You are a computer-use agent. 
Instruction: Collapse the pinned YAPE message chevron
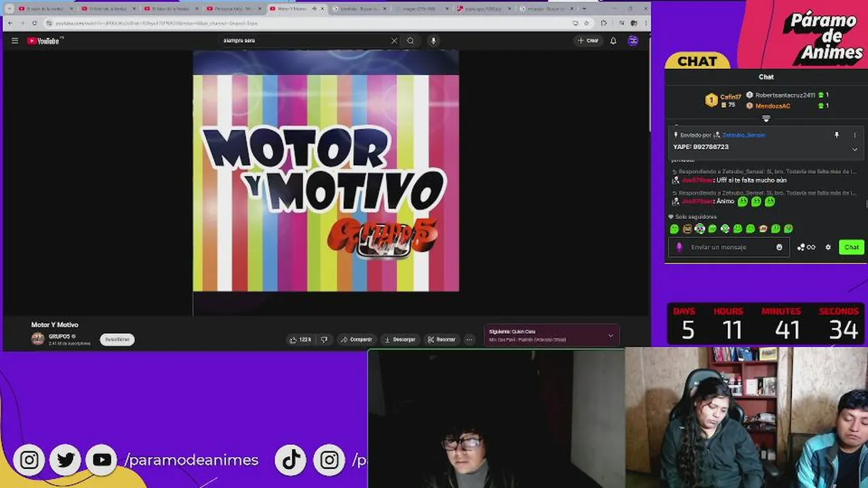pyautogui.click(x=854, y=149)
